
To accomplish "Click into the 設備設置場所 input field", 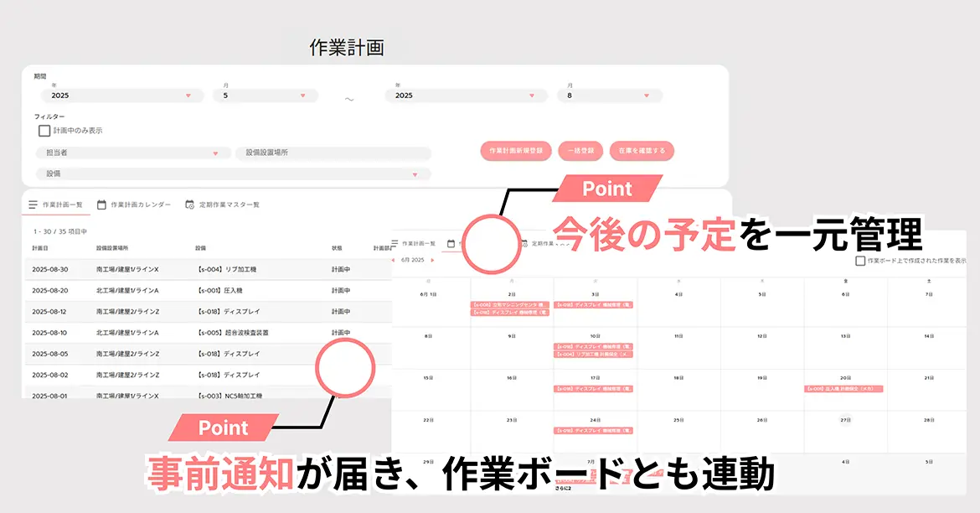I will click(333, 153).
